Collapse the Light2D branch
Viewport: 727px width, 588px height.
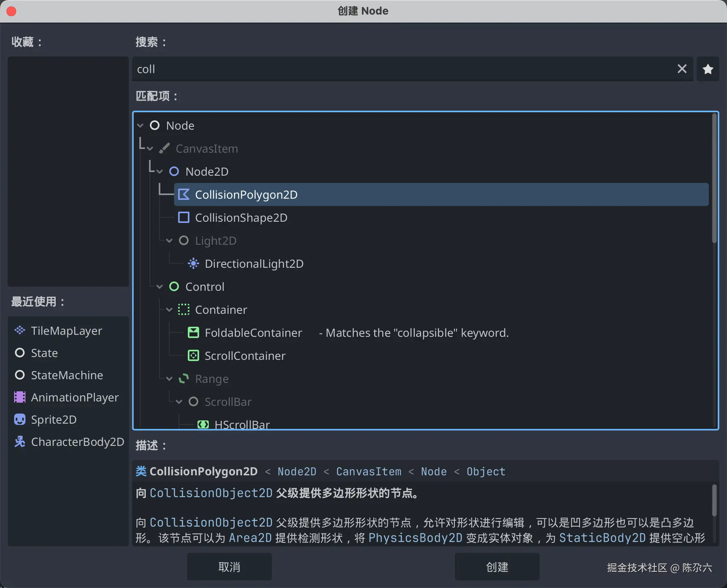170,241
